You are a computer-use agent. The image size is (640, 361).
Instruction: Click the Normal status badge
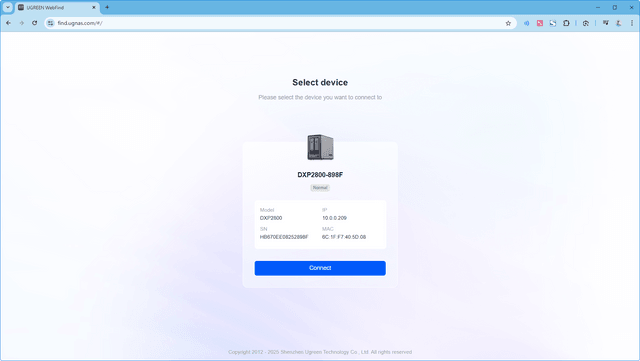(x=320, y=188)
